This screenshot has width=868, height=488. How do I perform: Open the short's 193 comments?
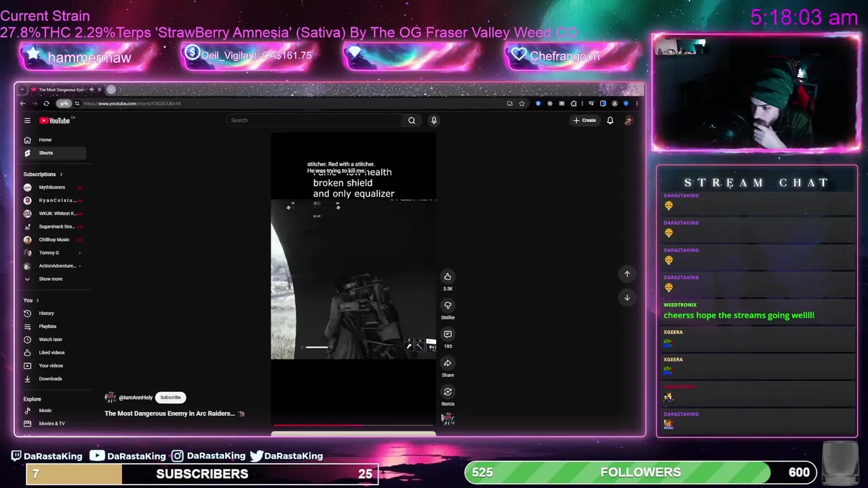click(448, 334)
